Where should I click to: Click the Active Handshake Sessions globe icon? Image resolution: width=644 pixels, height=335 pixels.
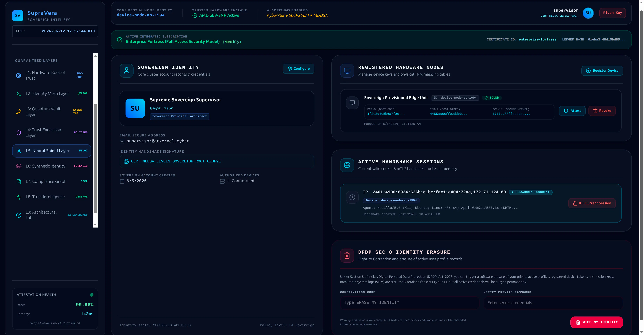347,165
